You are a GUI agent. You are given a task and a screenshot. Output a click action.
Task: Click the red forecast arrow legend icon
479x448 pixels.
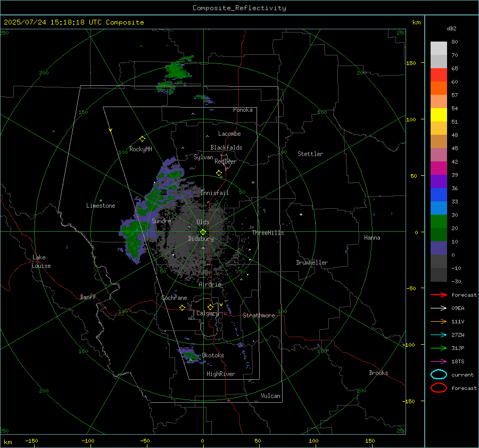[x=439, y=295]
